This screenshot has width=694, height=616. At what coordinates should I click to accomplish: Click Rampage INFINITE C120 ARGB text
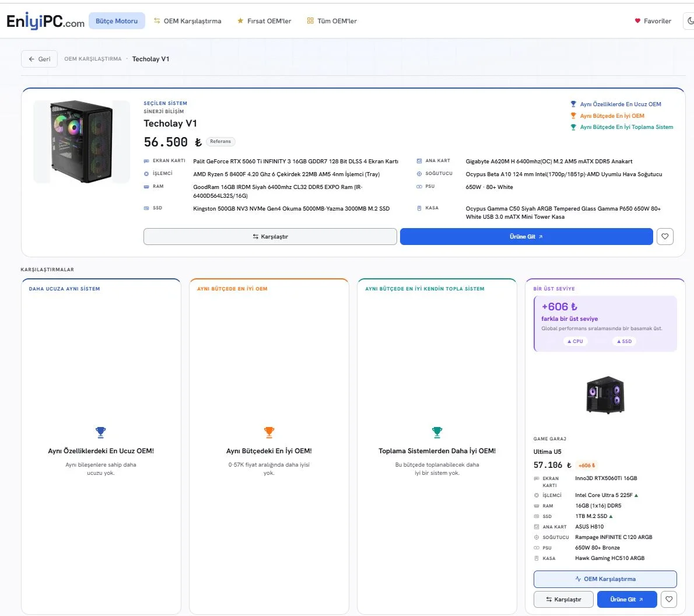[614, 537]
